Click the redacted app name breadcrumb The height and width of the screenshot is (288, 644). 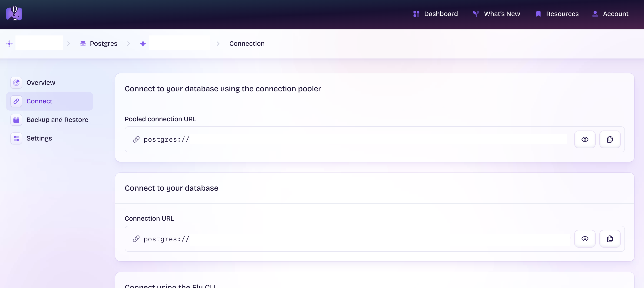(x=179, y=43)
